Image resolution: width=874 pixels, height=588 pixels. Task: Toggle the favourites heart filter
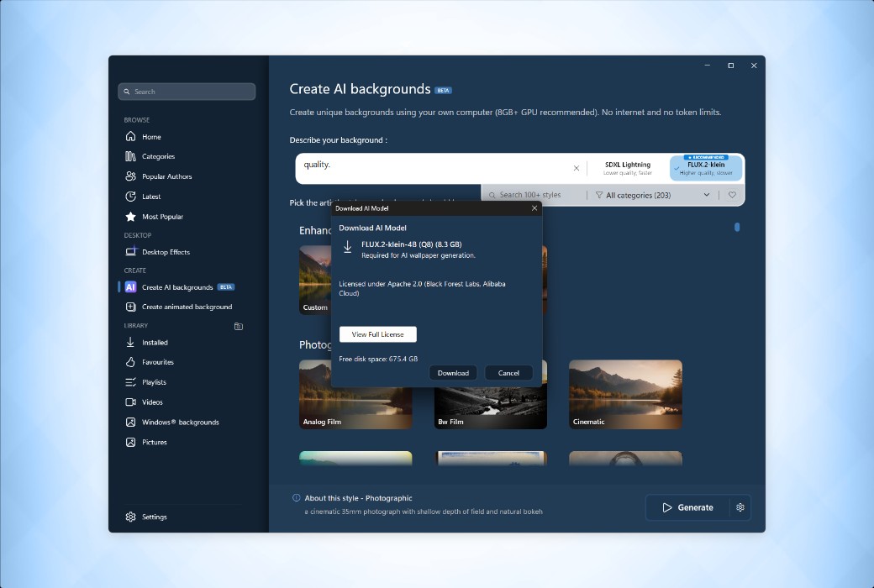[733, 195]
